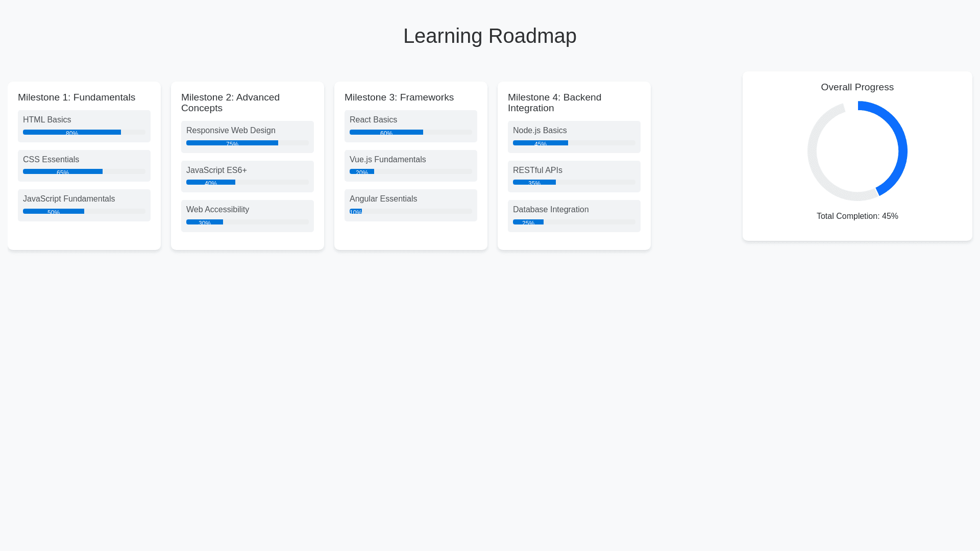Click the JavaScript ES6+ progress bar
The width and height of the screenshot is (980, 551).
(248, 182)
